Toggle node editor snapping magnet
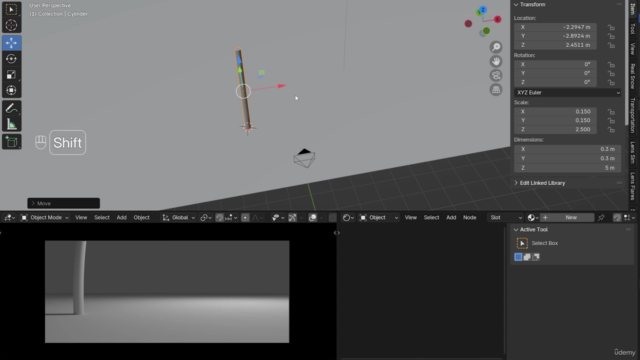 pyautogui.click(x=617, y=218)
